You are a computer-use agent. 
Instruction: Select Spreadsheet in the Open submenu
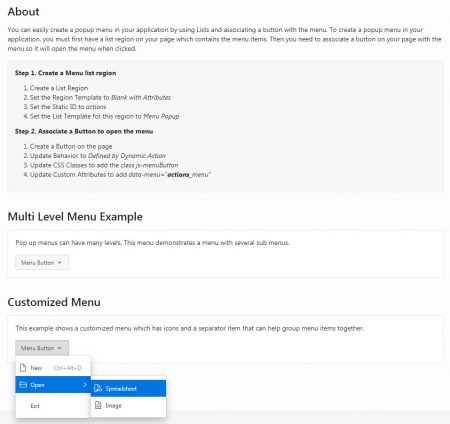pyautogui.click(x=128, y=388)
